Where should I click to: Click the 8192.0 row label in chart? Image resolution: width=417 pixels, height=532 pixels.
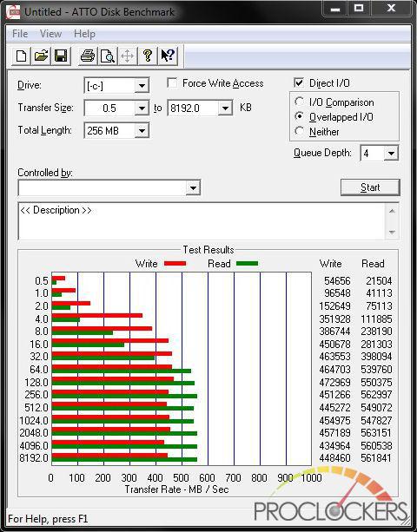(34, 458)
